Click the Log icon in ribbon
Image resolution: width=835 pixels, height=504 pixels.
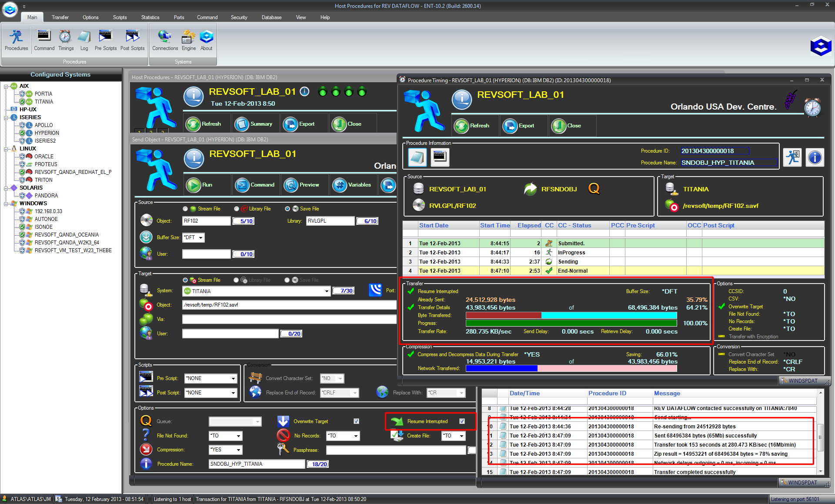point(84,37)
